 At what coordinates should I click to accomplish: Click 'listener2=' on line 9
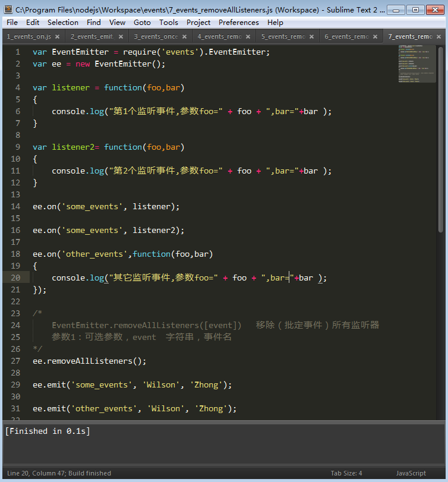pyautogui.click(x=75, y=147)
